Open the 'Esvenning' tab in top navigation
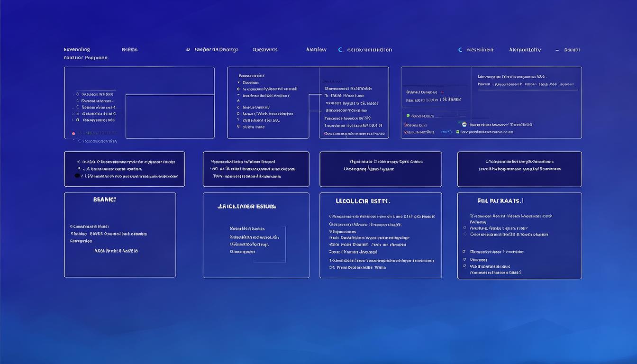This screenshot has height=364, width=637. pyautogui.click(x=77, y=49)
